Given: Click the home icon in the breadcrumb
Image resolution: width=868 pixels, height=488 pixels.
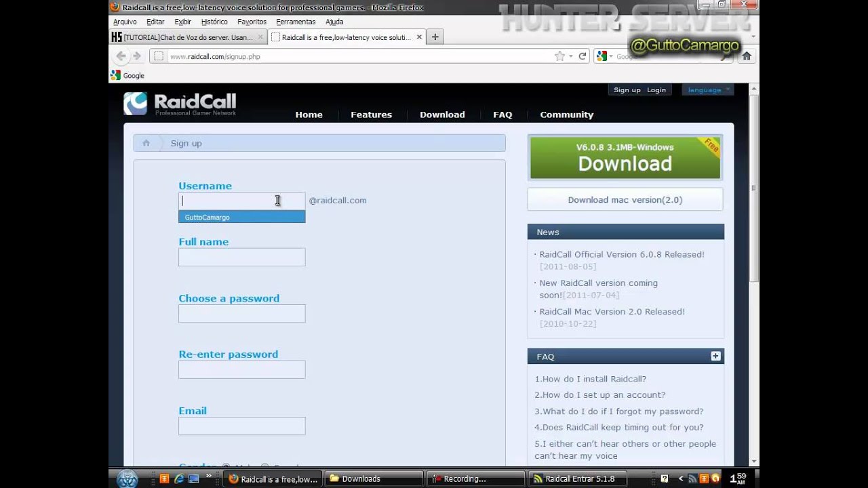Looking at the screenshot, I should (146, 143).
